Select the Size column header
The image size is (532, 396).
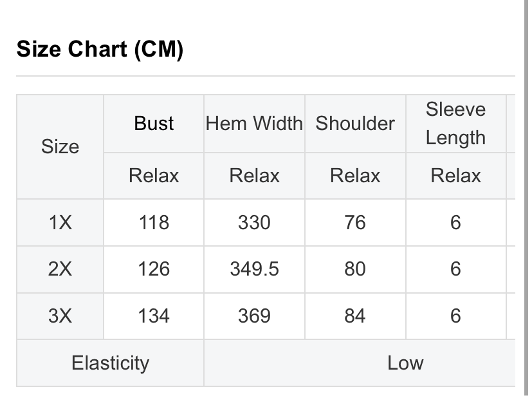tap(60, 147)
